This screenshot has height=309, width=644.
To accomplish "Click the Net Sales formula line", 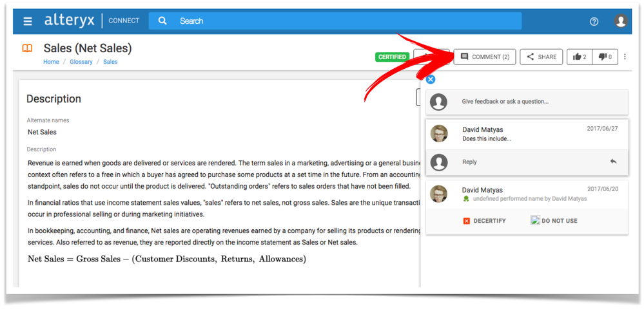I will (x=167, y=259).
